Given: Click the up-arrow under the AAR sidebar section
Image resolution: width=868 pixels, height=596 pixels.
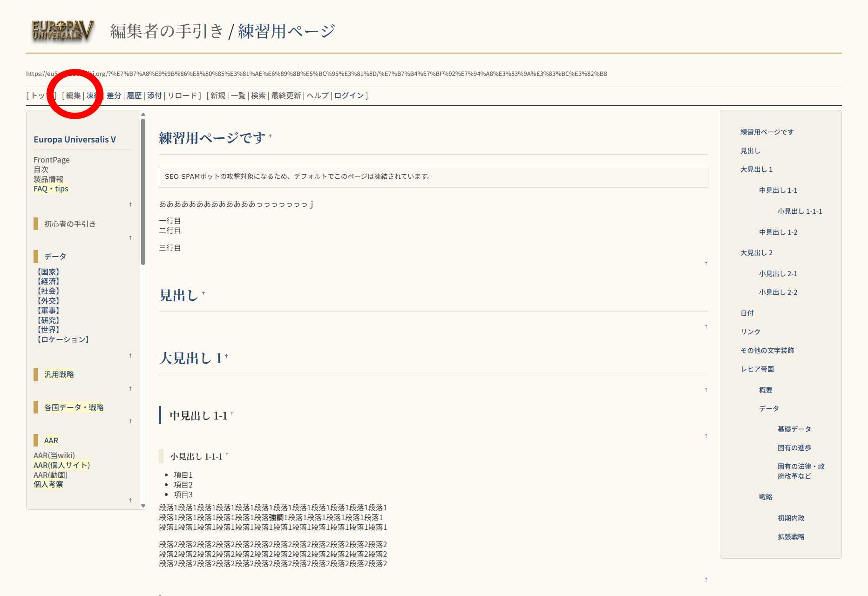Looking at the screenshot, I should [x=130, y=500].
